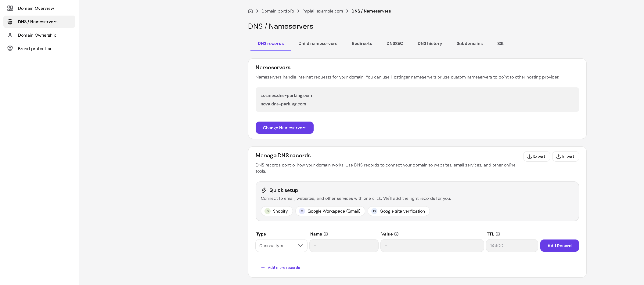644x285 pixels.
Task: Switch to the DNS records tab
Action: click(271, 44)
